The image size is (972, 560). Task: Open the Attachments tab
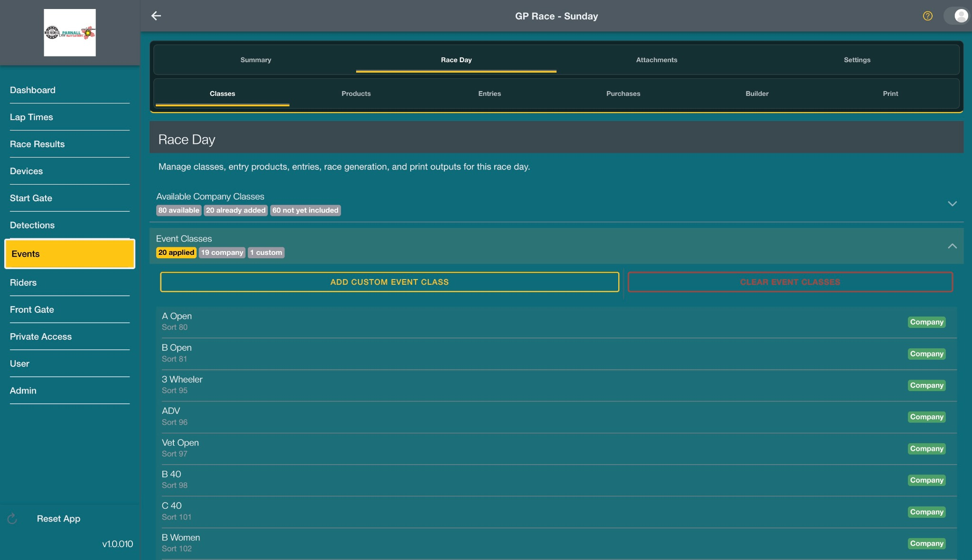(x=656, y=60)
